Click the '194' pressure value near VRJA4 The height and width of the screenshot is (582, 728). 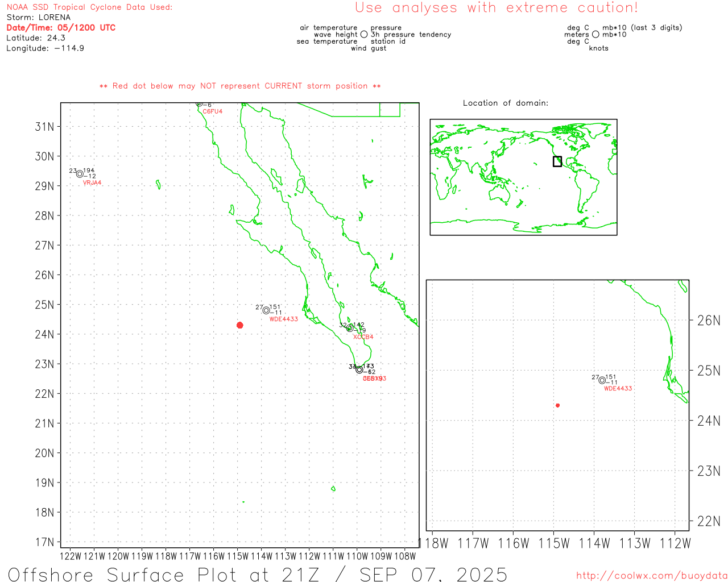[89, 171]
